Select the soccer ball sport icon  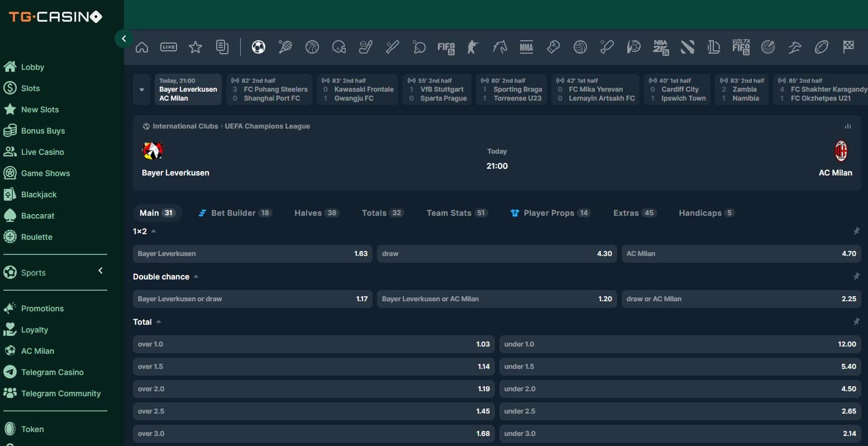[258, 48]
